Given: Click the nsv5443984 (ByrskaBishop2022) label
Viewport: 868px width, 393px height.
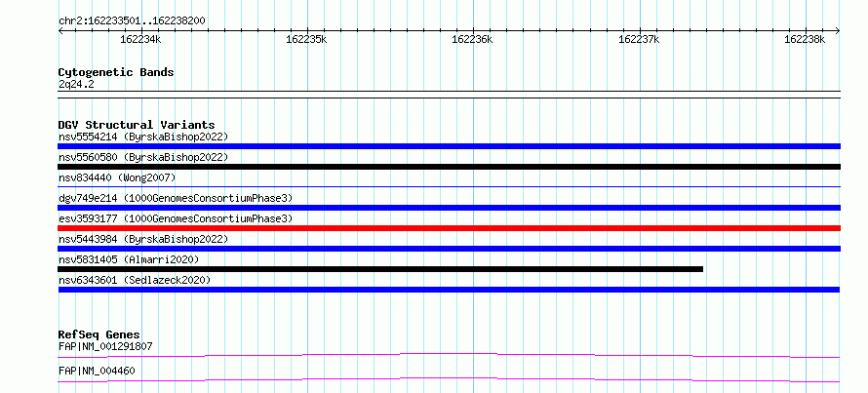Looking at the screenshot, I should tap(142, 239).
